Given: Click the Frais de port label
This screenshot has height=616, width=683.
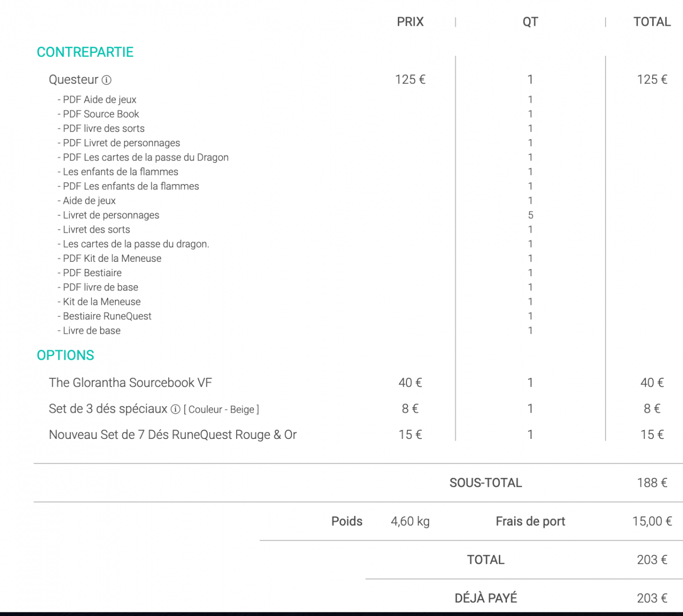Looking at the screenshot, I should pos(530,522).
